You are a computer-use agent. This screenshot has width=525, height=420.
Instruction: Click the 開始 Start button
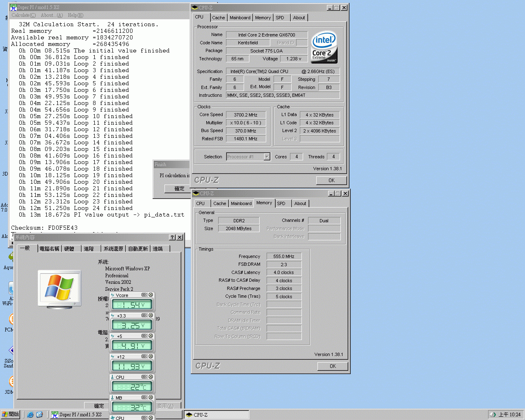(x=11, y=415)
